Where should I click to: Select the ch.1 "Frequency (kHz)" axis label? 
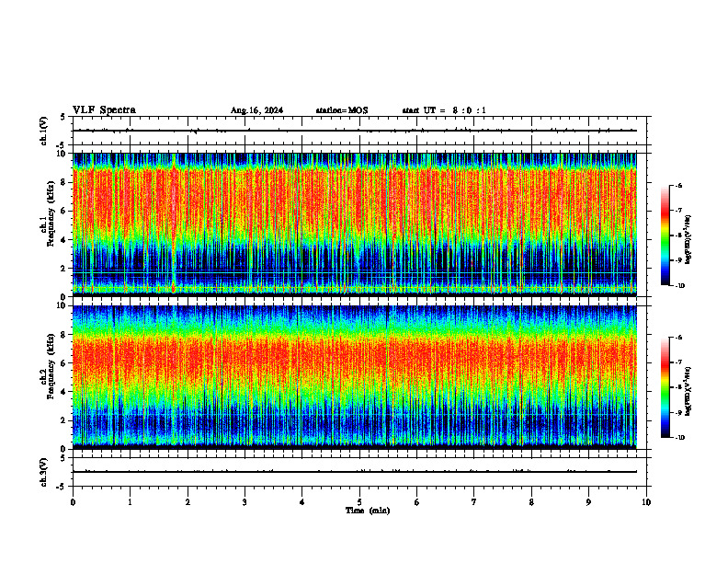(x=51, y=213)
